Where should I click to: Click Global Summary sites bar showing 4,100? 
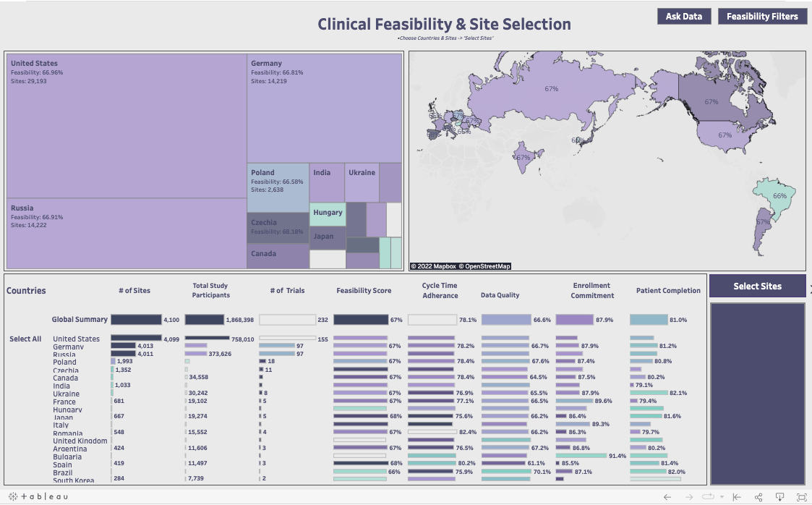click(x=136, y=320)
